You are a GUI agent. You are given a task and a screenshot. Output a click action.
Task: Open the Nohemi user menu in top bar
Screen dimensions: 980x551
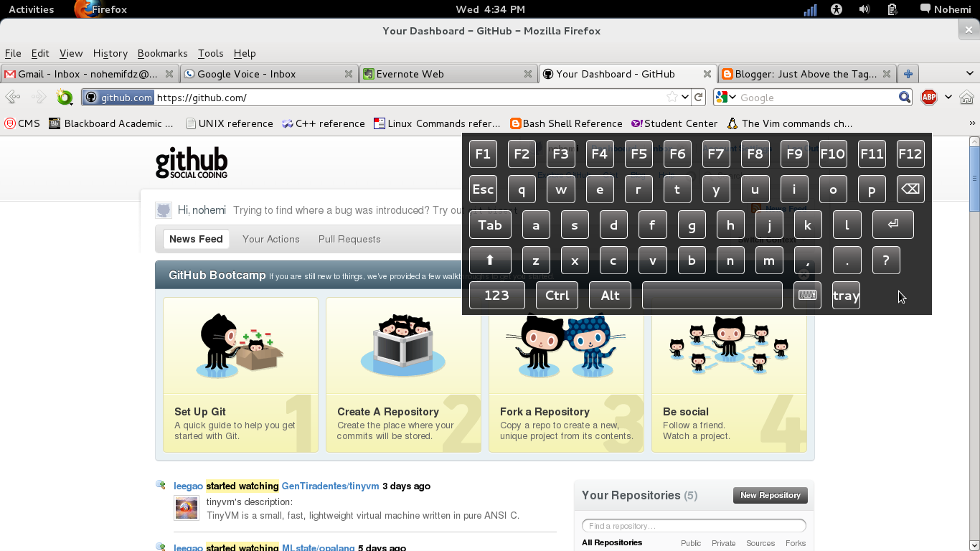coord(946,9)
